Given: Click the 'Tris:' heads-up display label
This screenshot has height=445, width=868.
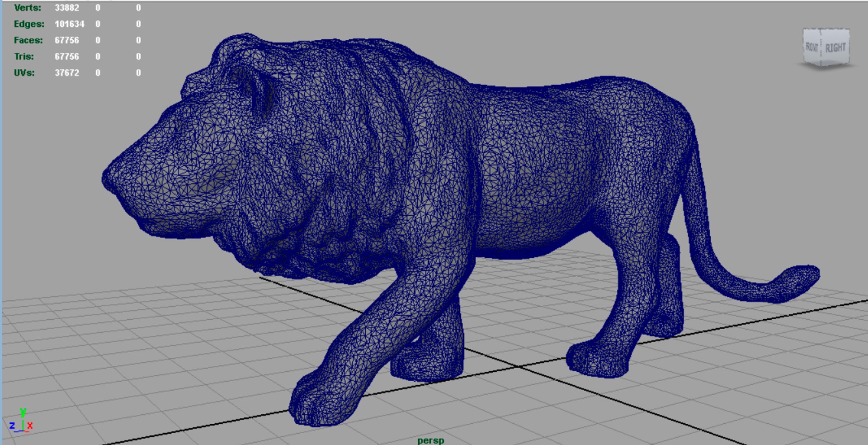Looking at the screenshot, I should [x=24, y=57].
